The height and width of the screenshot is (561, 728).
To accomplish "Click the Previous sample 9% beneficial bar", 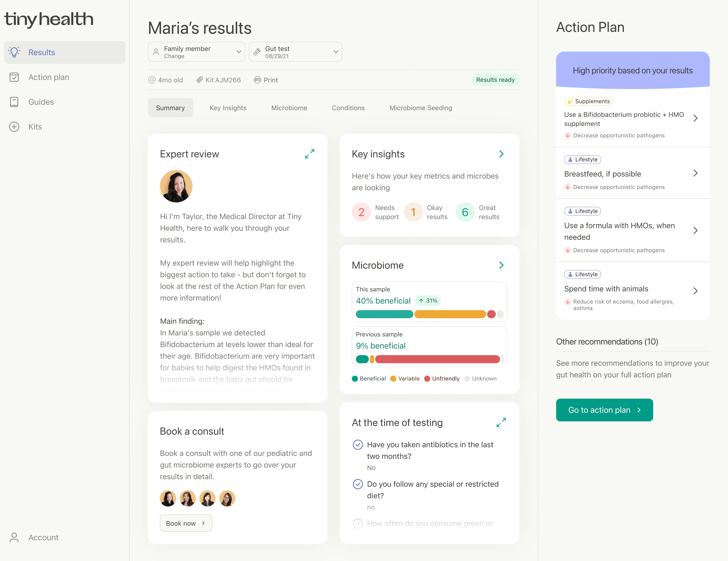I will point(429,359).
